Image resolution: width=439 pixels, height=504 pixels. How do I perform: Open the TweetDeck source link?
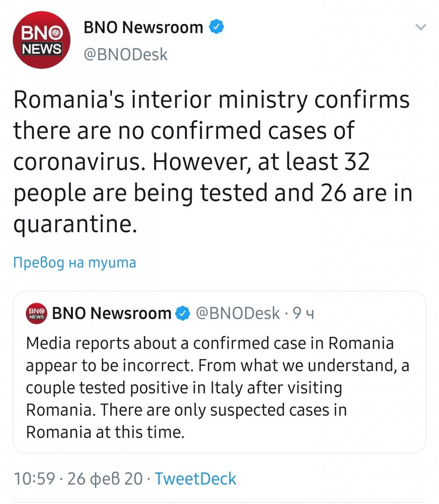(196, 479)
